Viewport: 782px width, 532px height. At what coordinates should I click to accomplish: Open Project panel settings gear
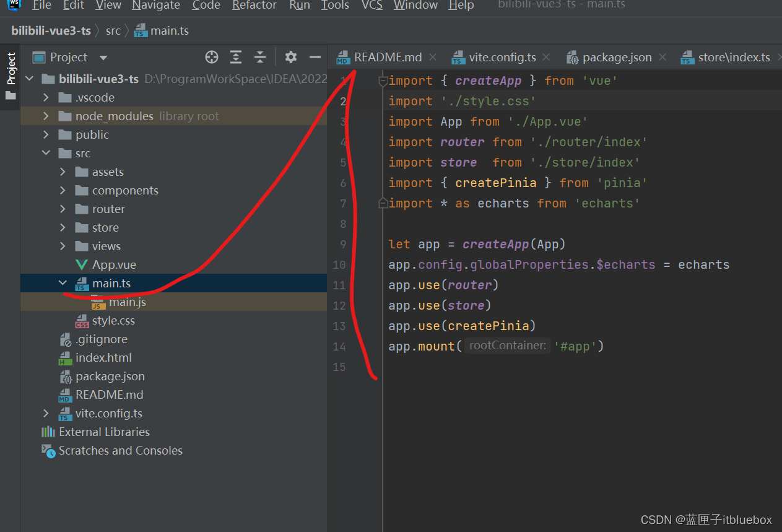(x=290, y=58)
